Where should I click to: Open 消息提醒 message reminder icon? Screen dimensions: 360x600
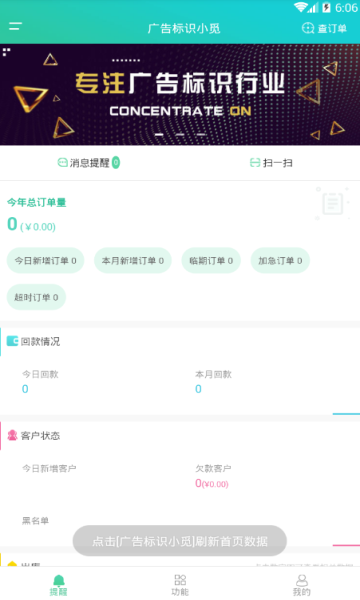[x=62, y=163]
